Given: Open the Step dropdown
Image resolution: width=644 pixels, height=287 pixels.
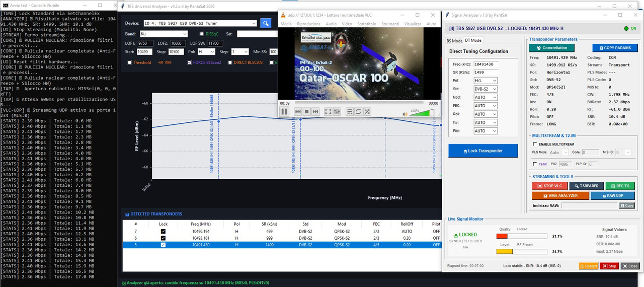Looking at the screenshot, I should coord(246,51).
